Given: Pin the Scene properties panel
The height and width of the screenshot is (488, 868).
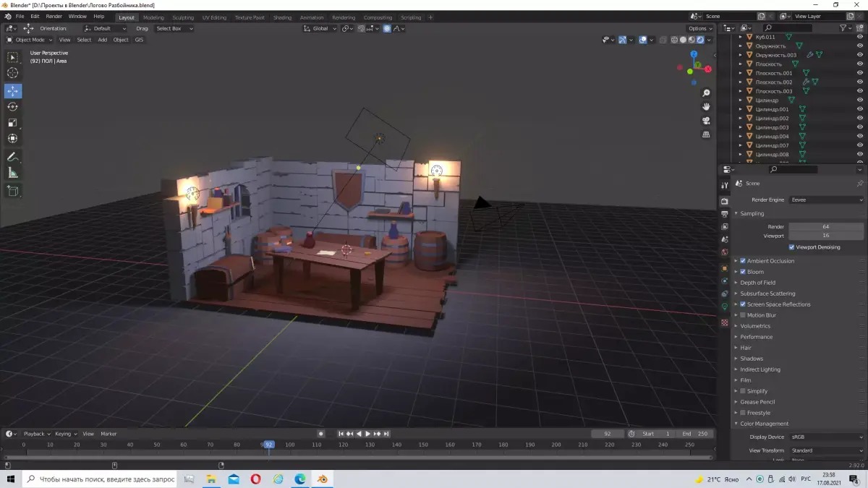Looking at the screenshot, I should 859,184.
